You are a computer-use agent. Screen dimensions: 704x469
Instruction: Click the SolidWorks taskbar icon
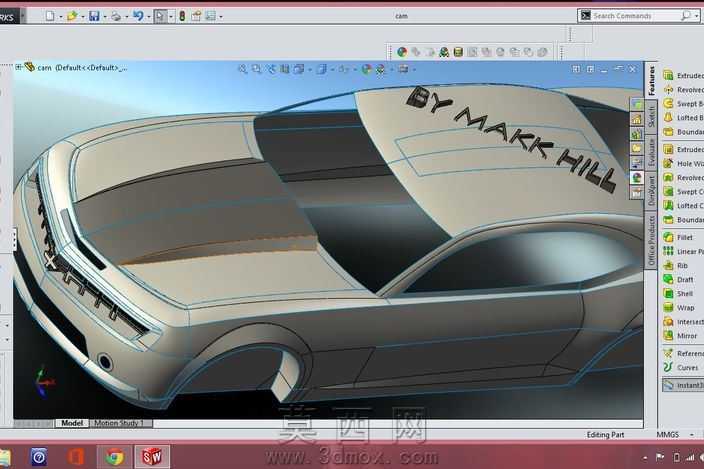click(x=152, y=457)
